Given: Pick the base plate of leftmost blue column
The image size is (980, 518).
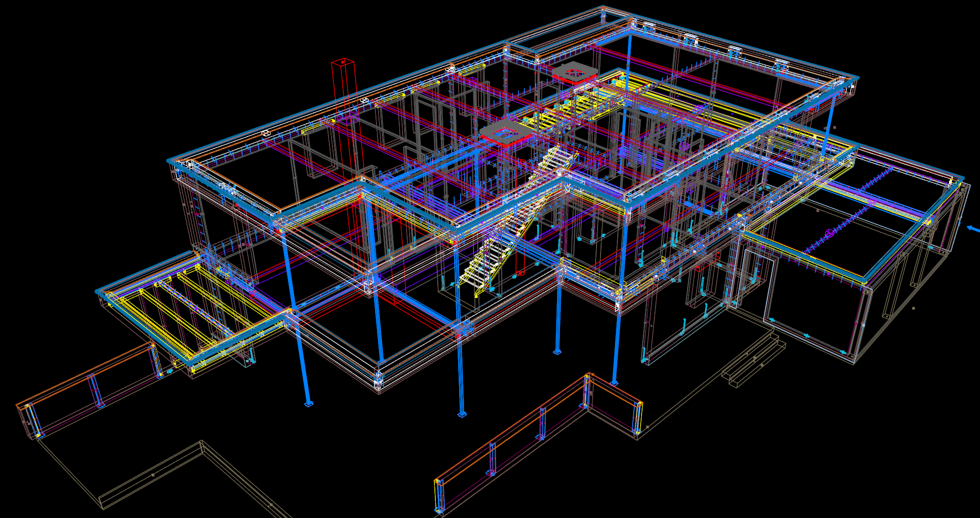Looking at the screenshot, I should click(x=309, y=404).
